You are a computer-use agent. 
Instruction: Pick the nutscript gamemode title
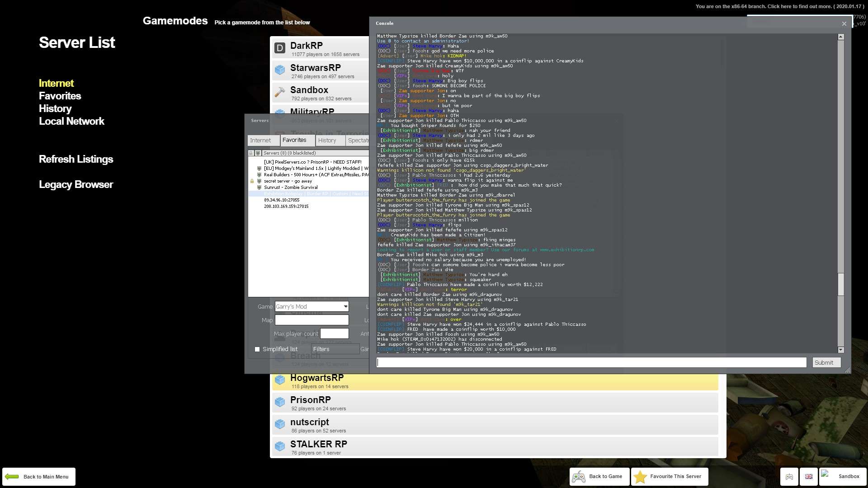[x=310, y=422]
